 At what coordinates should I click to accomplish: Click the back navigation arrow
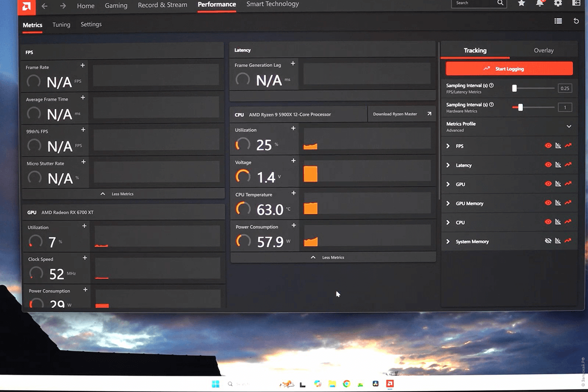coord(45,6)
